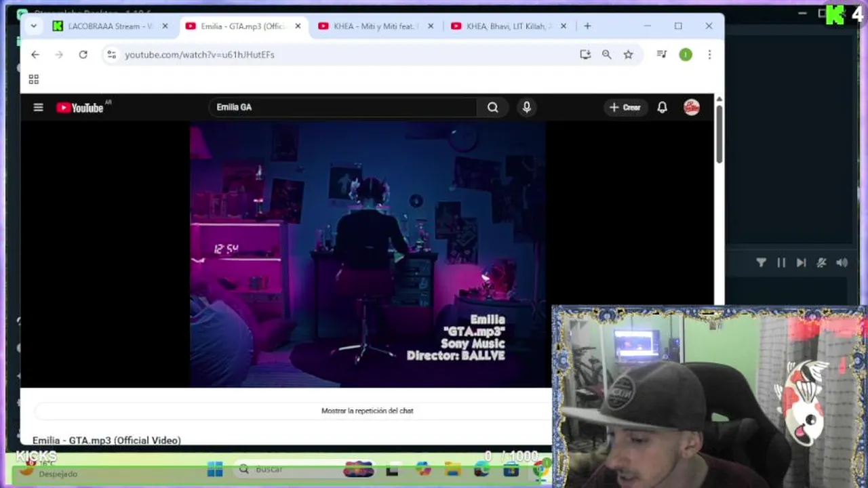Open Chrome zoom magnifier icon
Viewport: 868px width, 488px height.
coord(606,54)
